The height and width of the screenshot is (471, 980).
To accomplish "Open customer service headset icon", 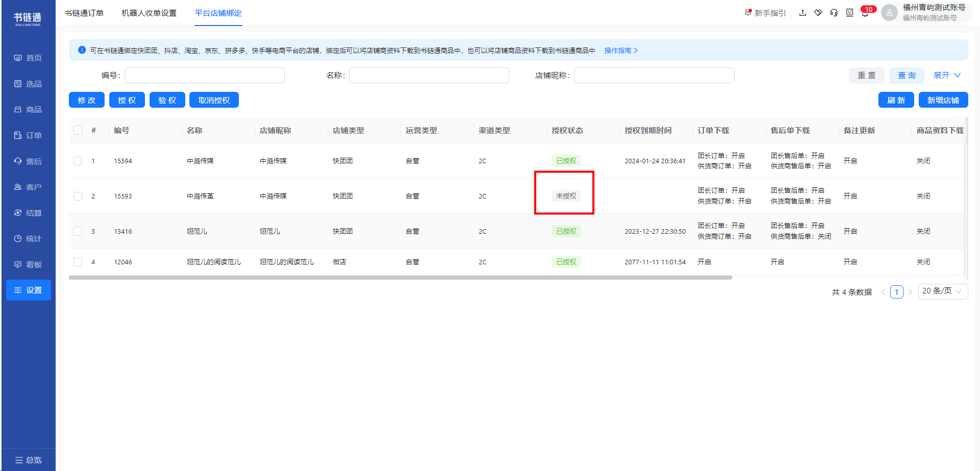I will [834, 13].
